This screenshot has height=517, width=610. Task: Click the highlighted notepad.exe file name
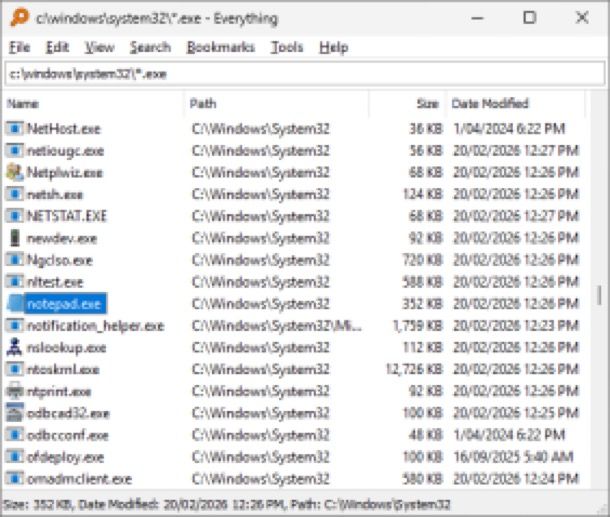pyautogui.click(x=65, y=304)
